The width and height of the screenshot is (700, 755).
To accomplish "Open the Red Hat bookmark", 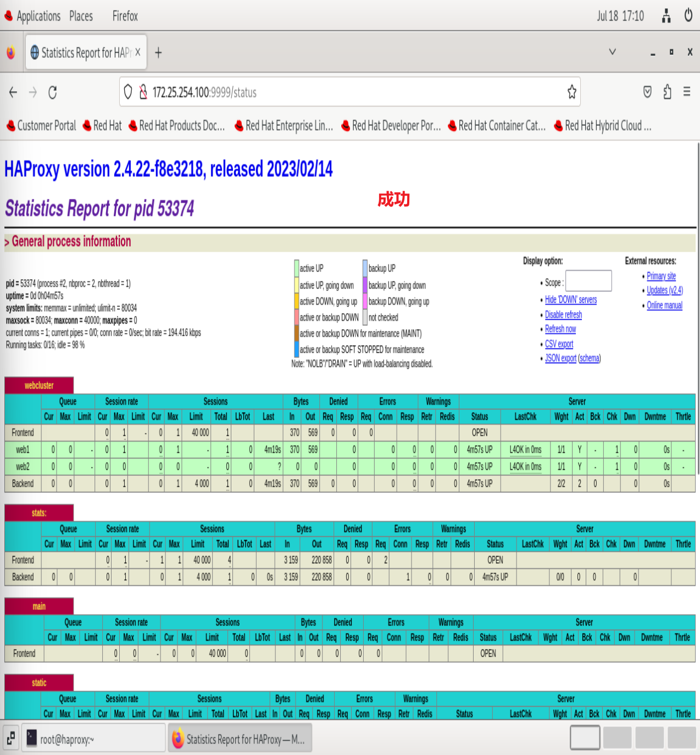I will coord(102,126).
